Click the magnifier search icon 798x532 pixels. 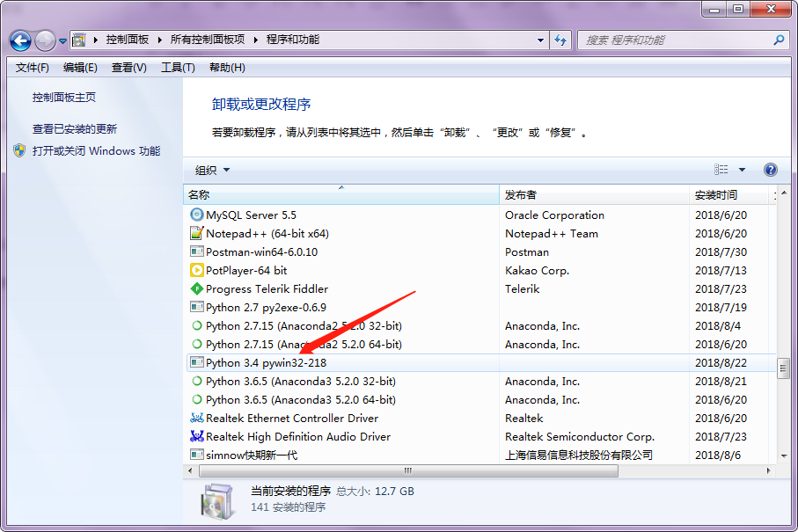(779, 40)
